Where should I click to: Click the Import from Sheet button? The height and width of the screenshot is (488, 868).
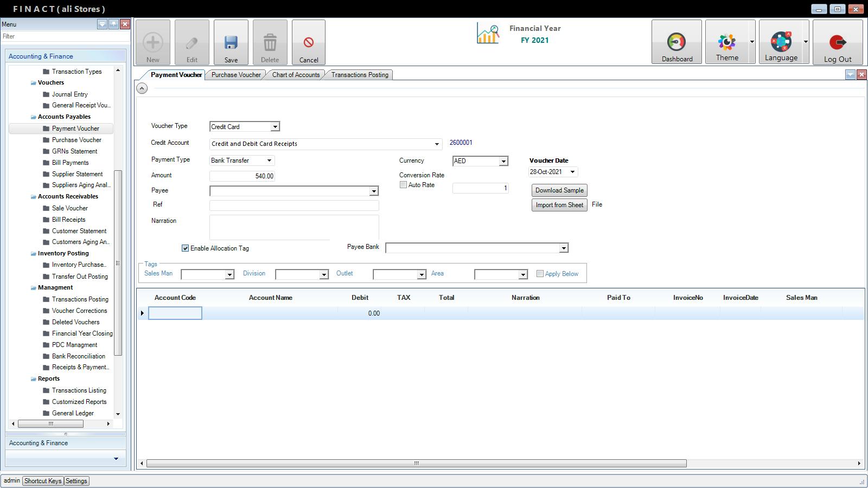pos(559,205)
